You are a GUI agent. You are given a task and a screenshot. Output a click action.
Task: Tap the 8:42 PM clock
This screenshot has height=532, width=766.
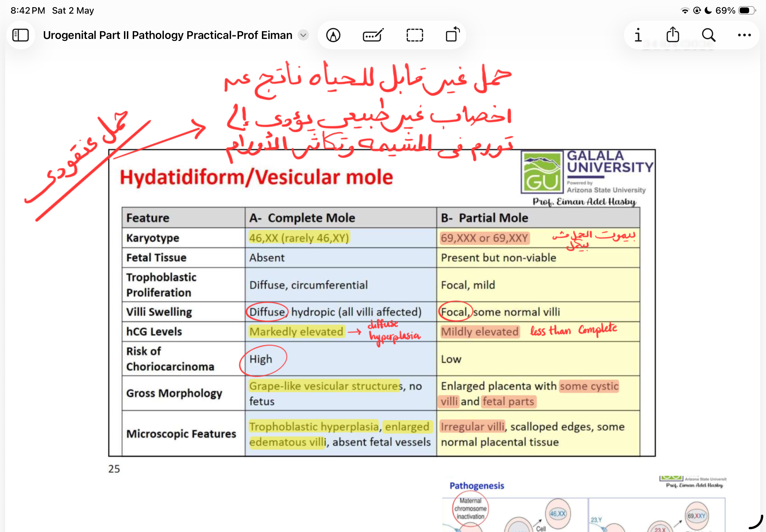pos(28,10)
